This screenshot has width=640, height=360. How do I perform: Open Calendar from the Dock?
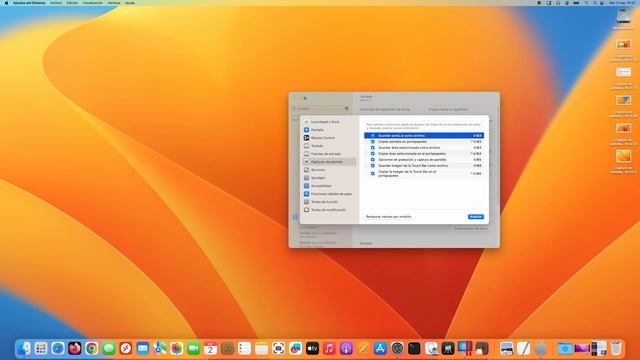(211, 348)
